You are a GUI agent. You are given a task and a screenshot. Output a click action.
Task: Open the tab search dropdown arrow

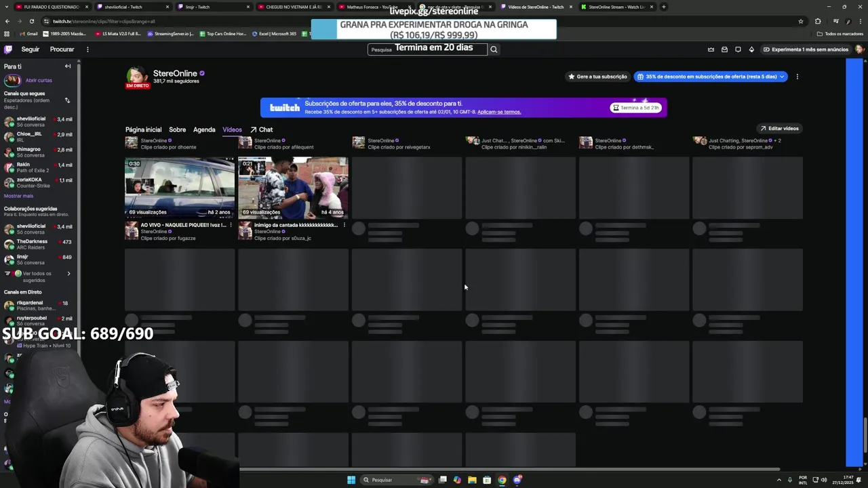[x=7, y=7]
